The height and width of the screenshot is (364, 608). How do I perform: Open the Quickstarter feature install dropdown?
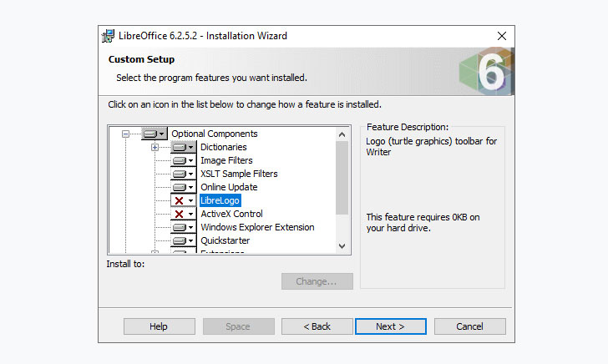coord(184,240)
